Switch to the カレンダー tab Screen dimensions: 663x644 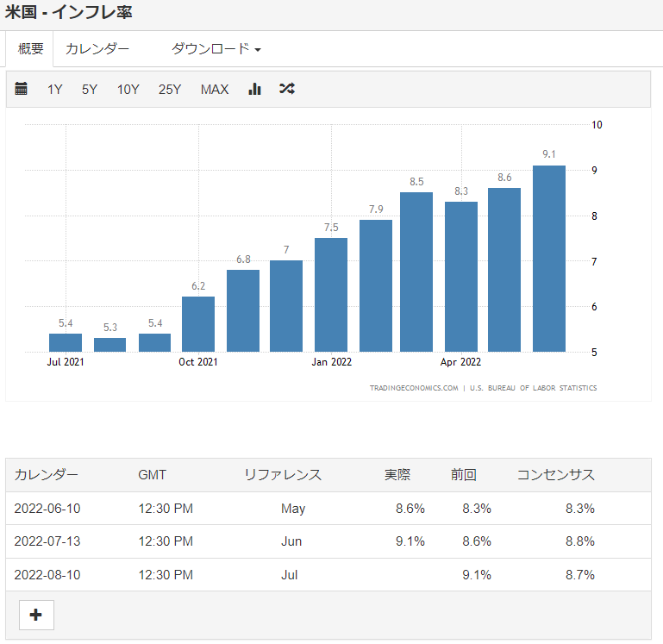[x=97, y=49]
